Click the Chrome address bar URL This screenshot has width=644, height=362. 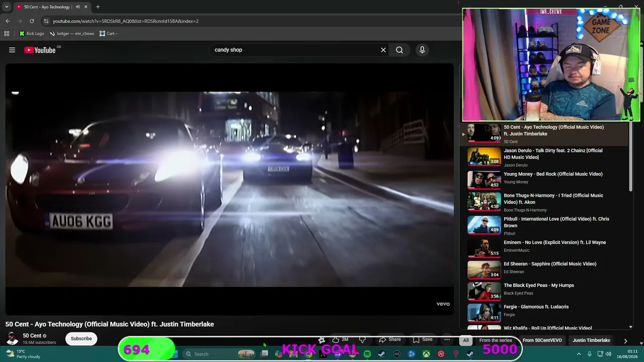coord(126,21)
